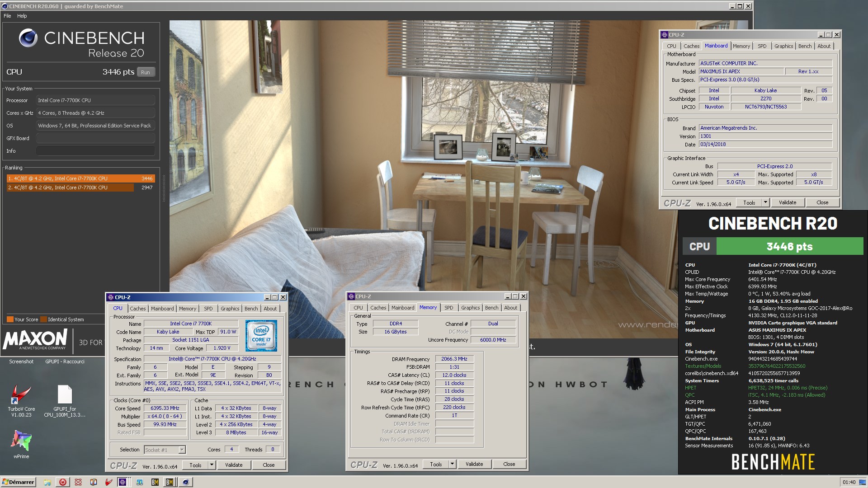Click the TurboV Core taskbar icon
868x488 pixels.
pos(108,482)
